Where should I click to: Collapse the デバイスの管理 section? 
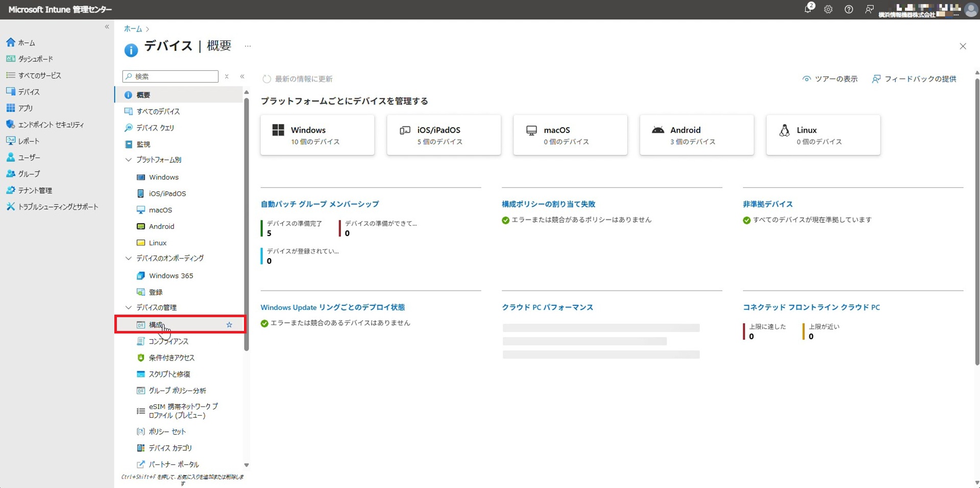[129, 307]
